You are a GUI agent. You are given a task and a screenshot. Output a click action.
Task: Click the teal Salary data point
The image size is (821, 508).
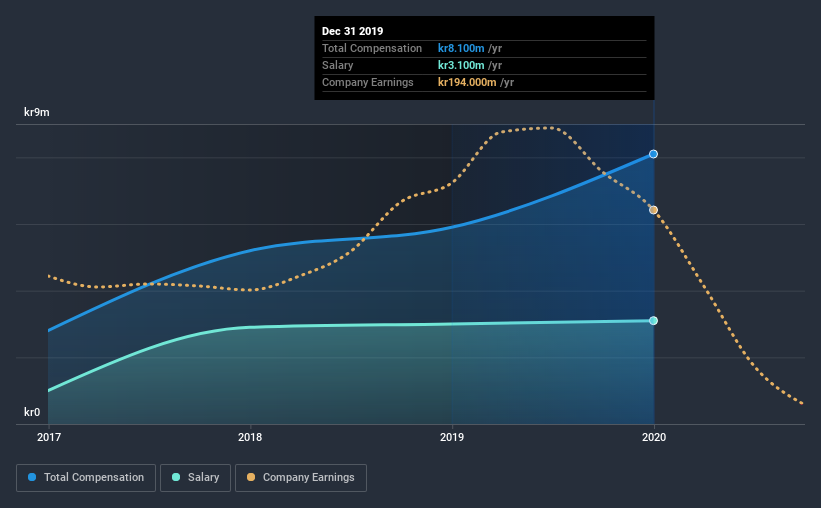click(x=653, y=321)
